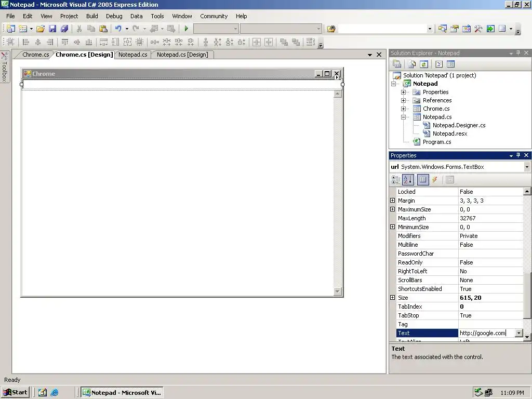Image resolution: width=532 pixels, height=399 pixels.
Task: Toggle the Properties list button in Properties panel
Action: pyautogui.click(x=423, y=180)
